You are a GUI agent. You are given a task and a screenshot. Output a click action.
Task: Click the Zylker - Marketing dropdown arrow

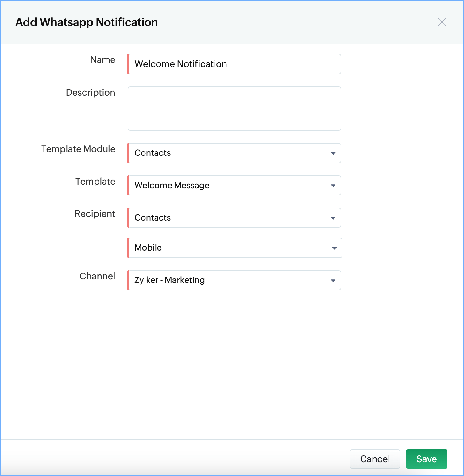tap(333, 281)
